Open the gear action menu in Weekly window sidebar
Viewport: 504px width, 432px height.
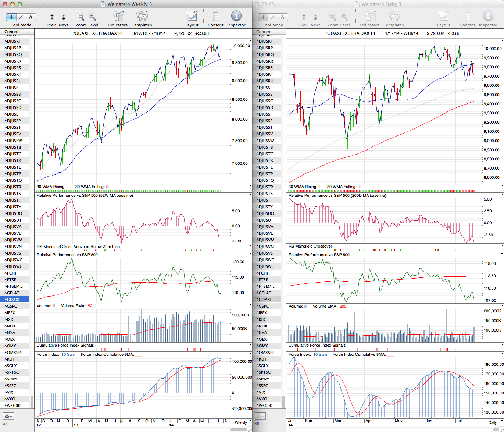point(8,416)
